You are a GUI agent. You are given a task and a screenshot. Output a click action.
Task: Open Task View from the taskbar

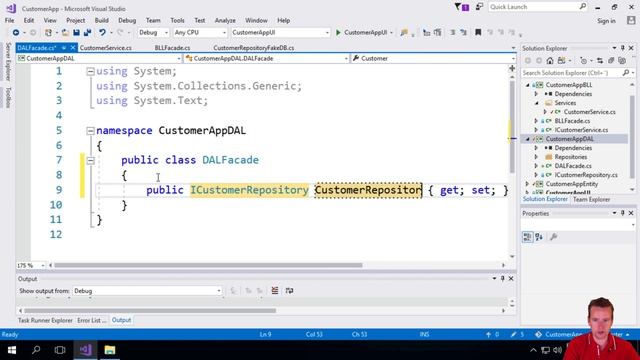click(x=60, y=350)
